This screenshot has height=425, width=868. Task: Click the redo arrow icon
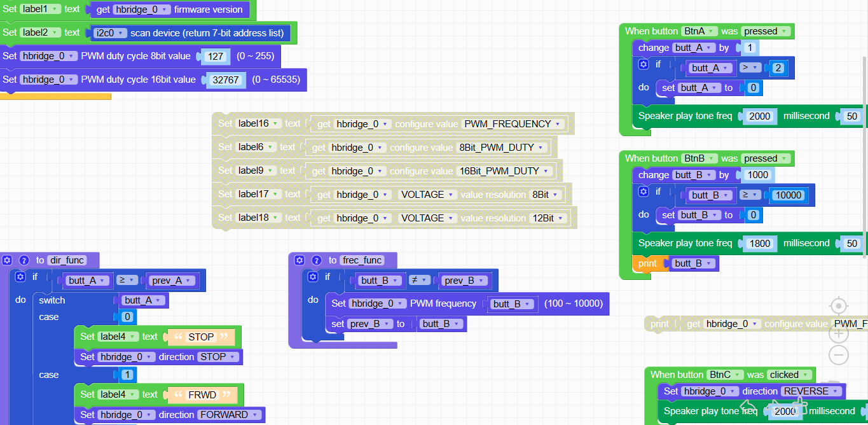click(x=775, y=405)
